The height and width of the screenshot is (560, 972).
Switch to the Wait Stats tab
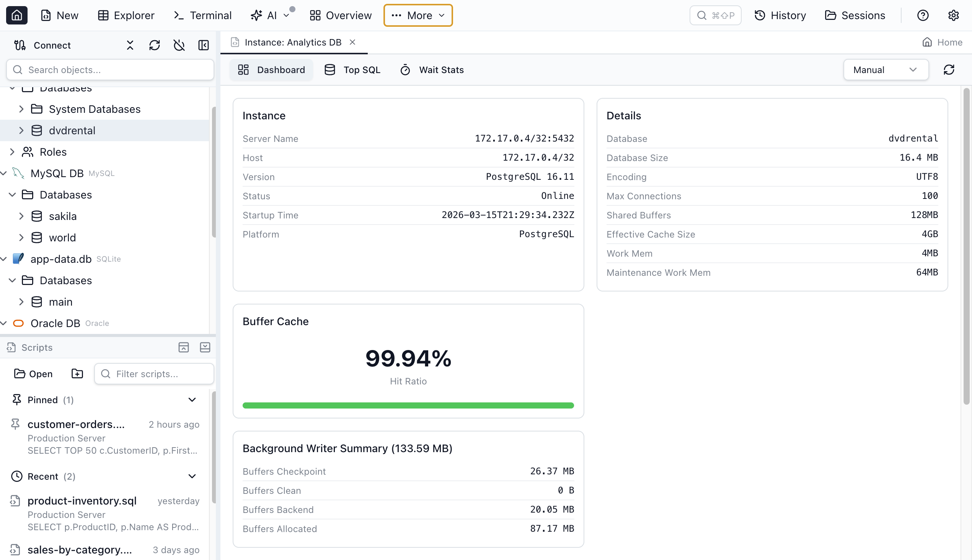432,70
